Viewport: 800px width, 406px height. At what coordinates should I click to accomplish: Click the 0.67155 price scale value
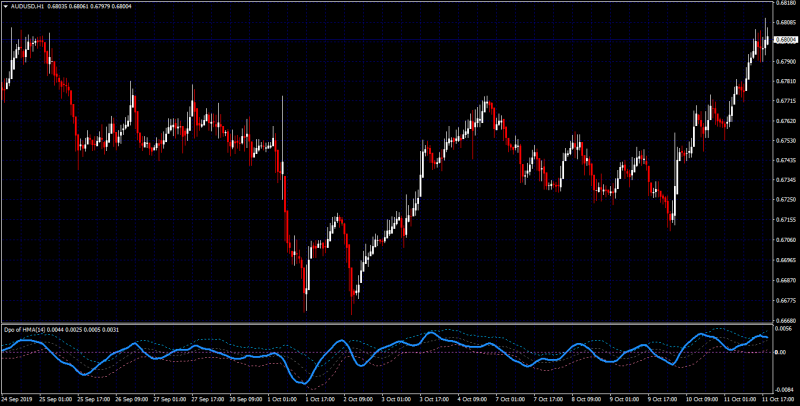tap(786, 220)
